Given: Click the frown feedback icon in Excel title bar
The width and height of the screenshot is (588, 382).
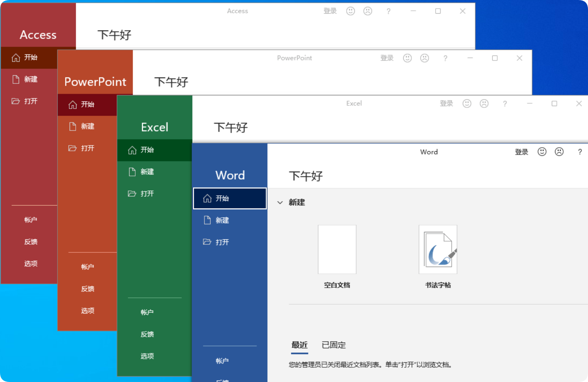Looking at the screenshot, I should (484, 104).
